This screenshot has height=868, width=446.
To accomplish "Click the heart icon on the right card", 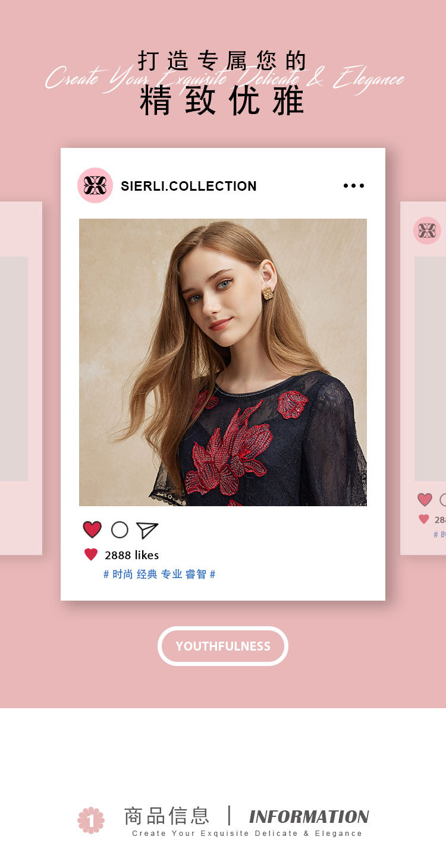I will [425, 500].
